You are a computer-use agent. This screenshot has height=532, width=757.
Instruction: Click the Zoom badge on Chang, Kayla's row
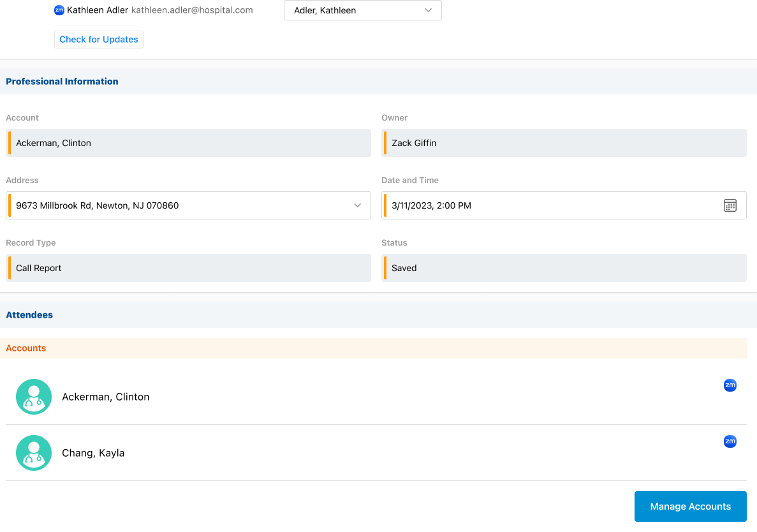[730, 441]
